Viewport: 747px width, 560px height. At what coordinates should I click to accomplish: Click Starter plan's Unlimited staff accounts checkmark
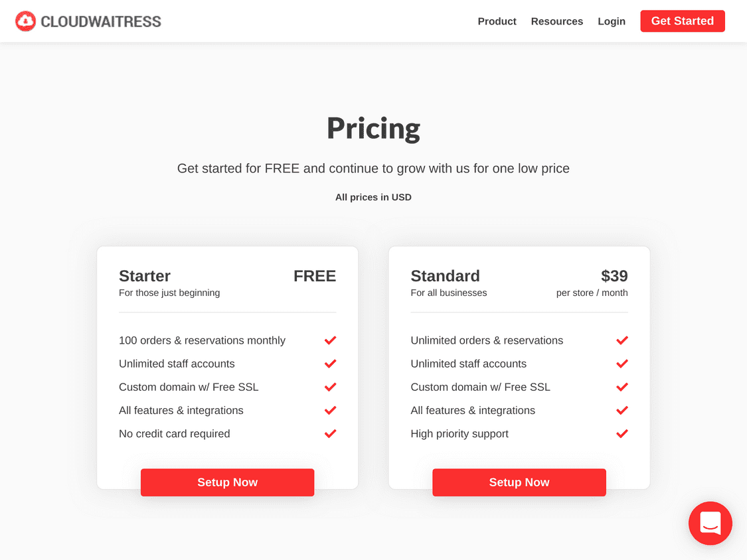330,364
